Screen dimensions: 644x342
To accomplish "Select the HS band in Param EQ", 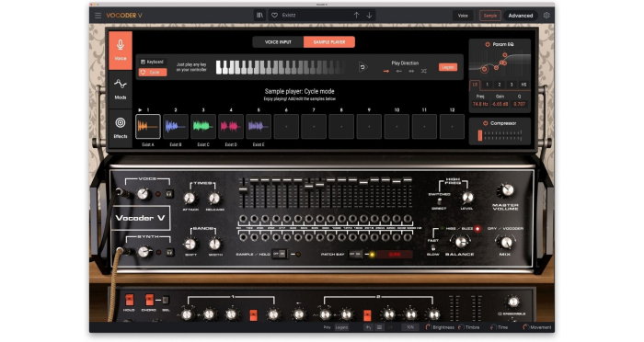I will click(x=523, y=85).
